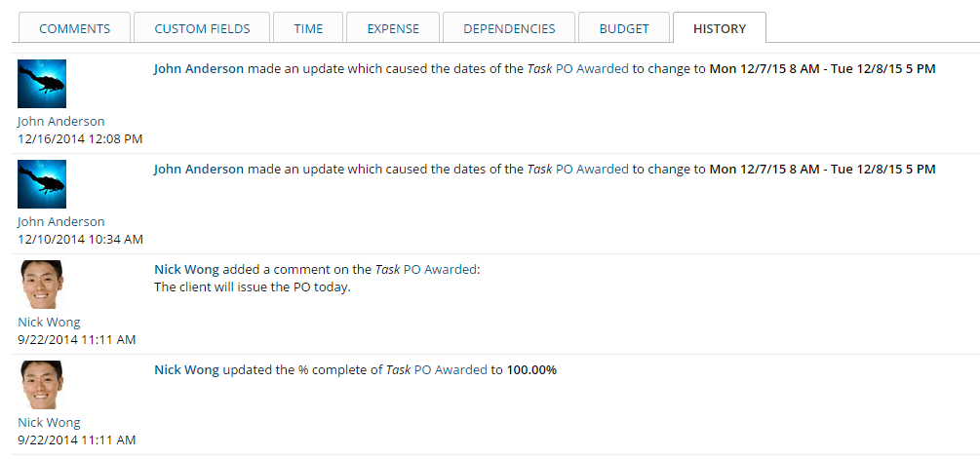The image size is (980, 459).
Task: Switch to the Budget tab
Action: click(624, 28)
